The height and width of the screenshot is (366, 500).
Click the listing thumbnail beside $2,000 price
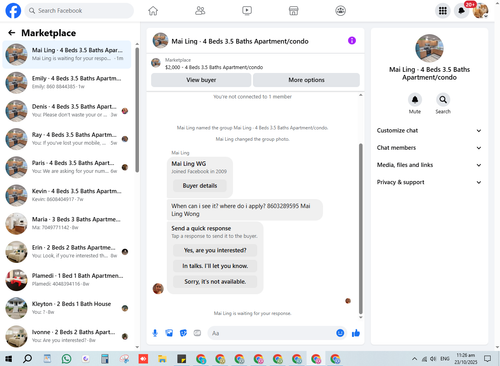tap(156, 63)
